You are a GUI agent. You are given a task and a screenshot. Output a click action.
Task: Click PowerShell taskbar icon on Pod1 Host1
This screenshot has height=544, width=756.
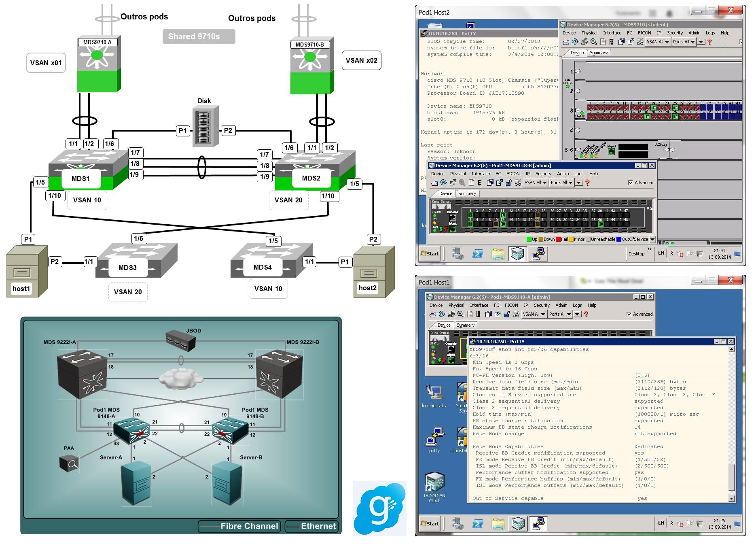coord(478,524)
